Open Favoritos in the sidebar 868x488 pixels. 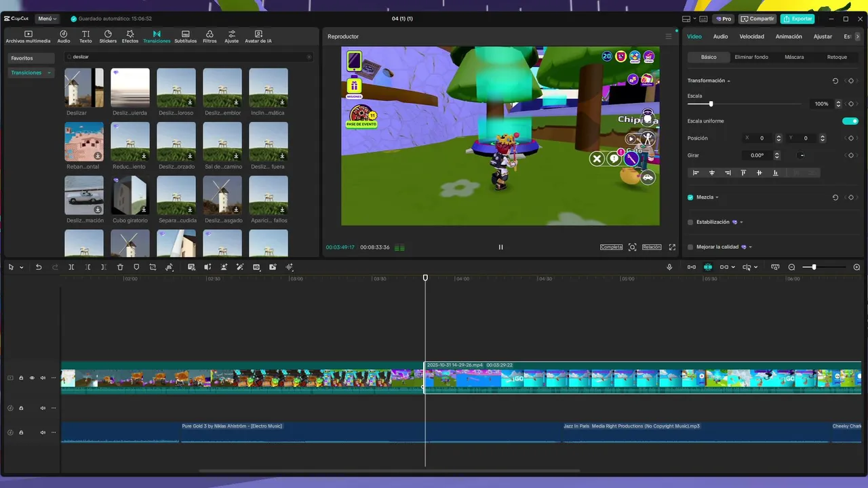[31, 58]
